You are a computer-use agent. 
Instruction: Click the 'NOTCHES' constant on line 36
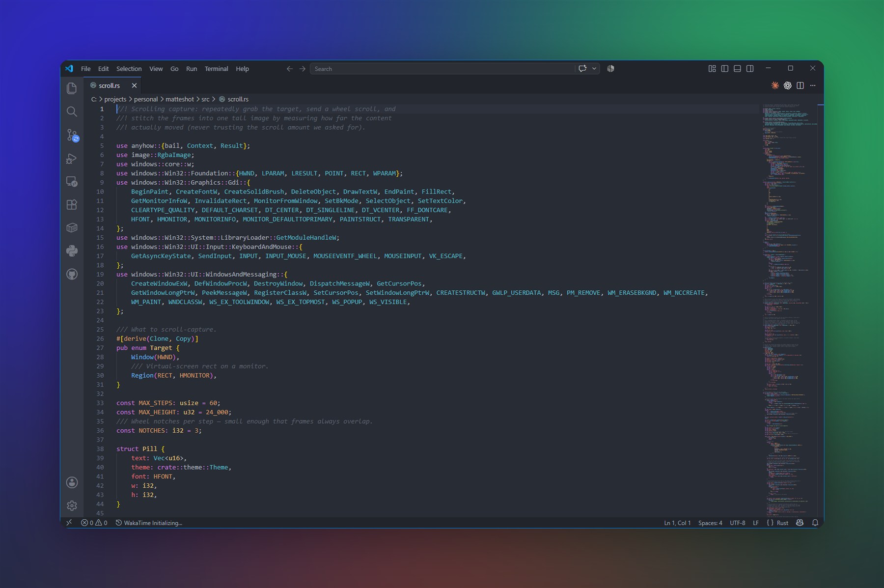click(x=152, y=431)
